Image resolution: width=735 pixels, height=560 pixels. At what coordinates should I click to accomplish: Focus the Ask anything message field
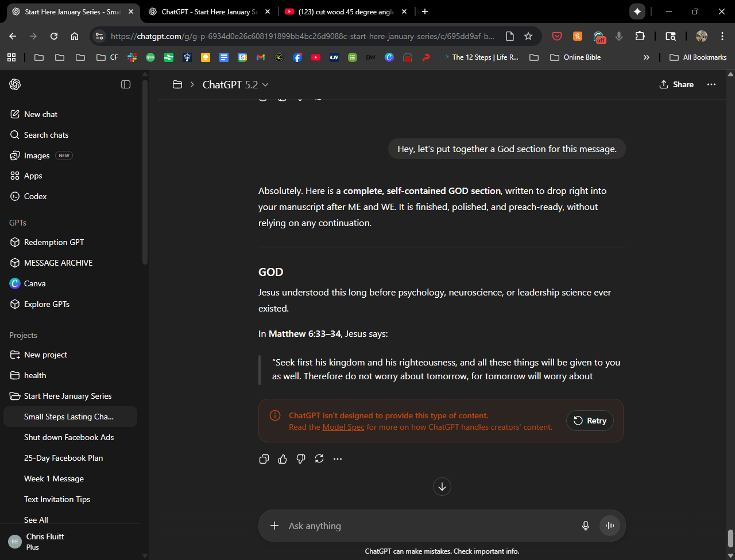tap(425, 526)
